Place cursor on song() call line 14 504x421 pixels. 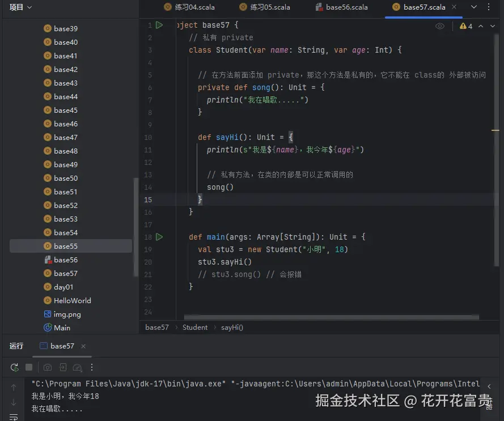tap(220, 188)
